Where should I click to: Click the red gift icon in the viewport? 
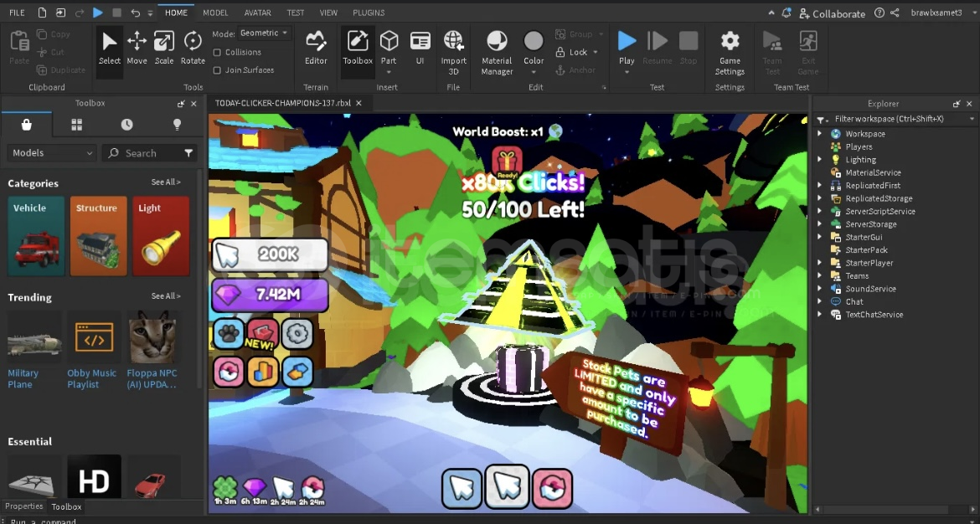(507, 162)
